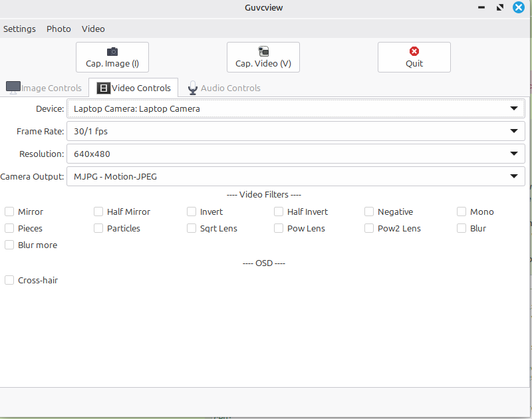Click the Cap. Image (I) button
This screenshot has width=532, height=419.
pos(112,57)
